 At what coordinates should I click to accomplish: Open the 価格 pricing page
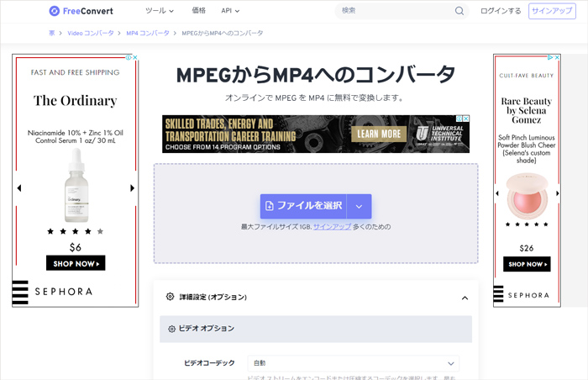(199, 11)
